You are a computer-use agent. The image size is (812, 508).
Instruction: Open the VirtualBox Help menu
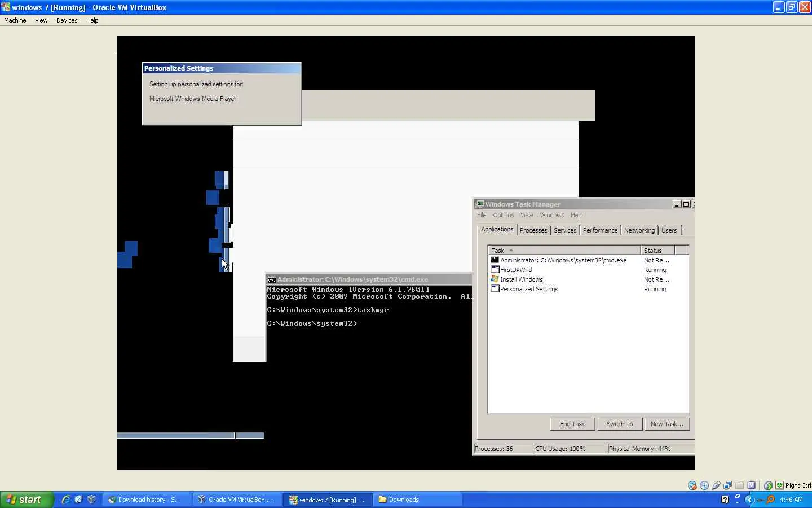point(92,20)
